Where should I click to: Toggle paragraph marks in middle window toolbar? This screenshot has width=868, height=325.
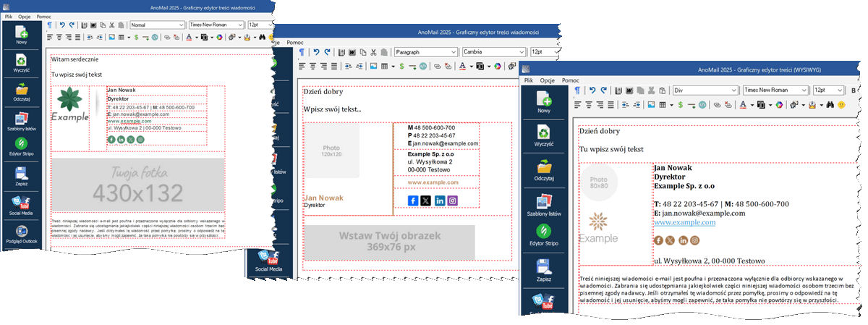302,52
